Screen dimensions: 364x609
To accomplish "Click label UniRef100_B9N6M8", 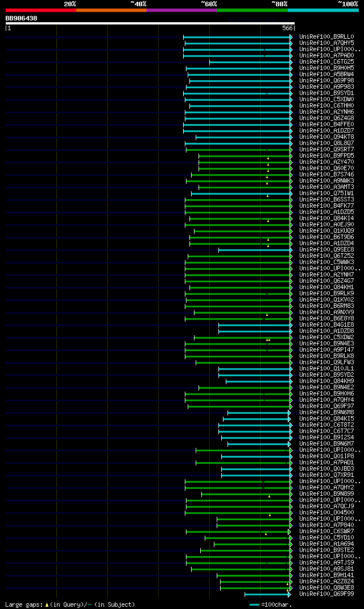I will [326, 413].
